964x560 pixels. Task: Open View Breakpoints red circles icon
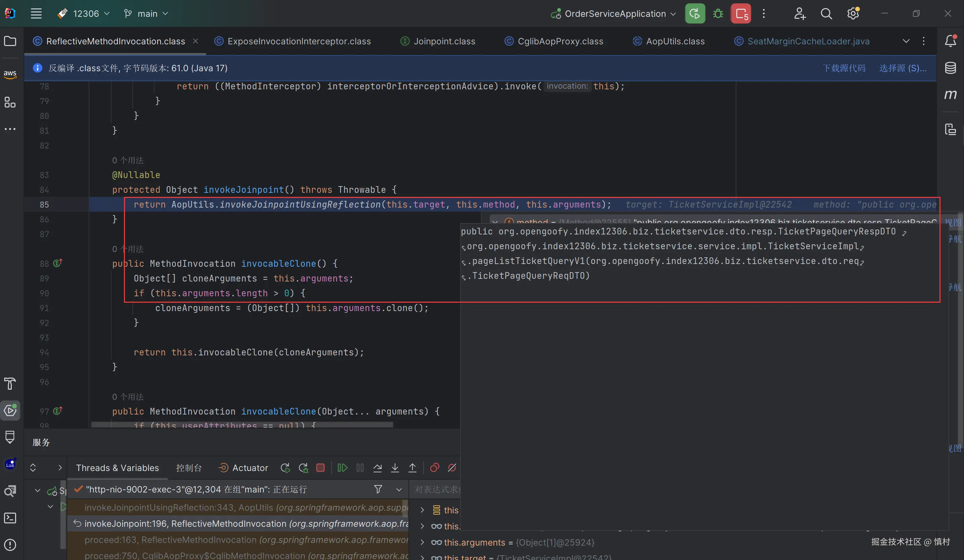click(x=435, y=468)
